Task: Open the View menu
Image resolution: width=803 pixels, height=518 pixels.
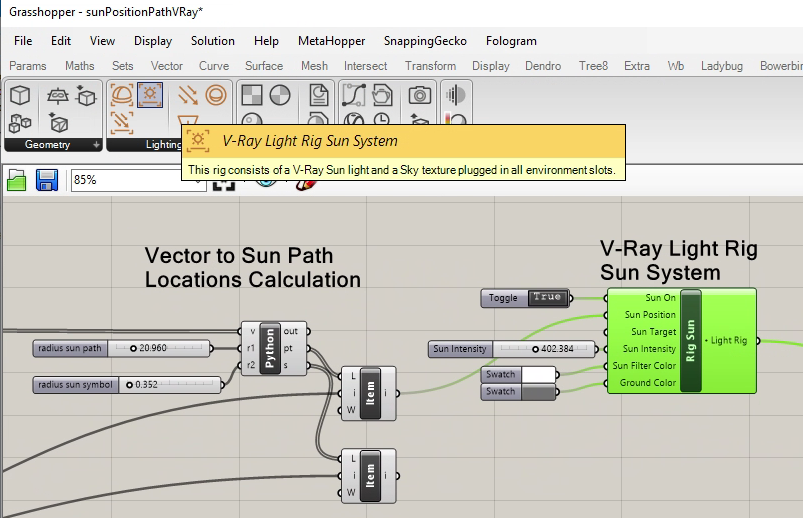Action: (102, 41)
